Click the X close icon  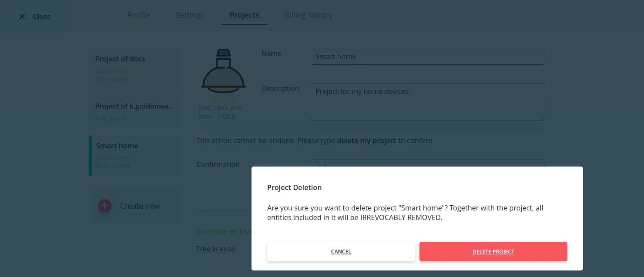pos(22,17)
